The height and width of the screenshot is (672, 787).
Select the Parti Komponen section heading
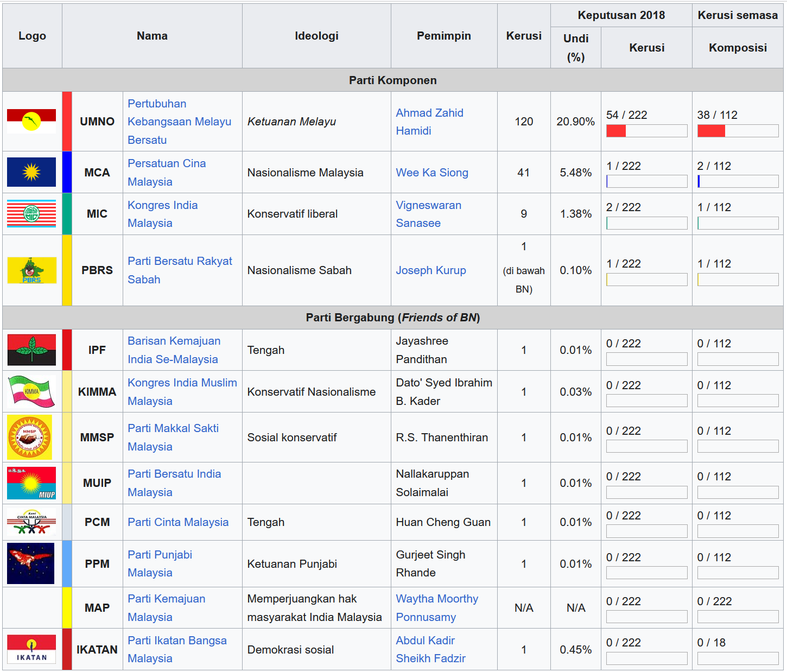[x=393, y=80]
